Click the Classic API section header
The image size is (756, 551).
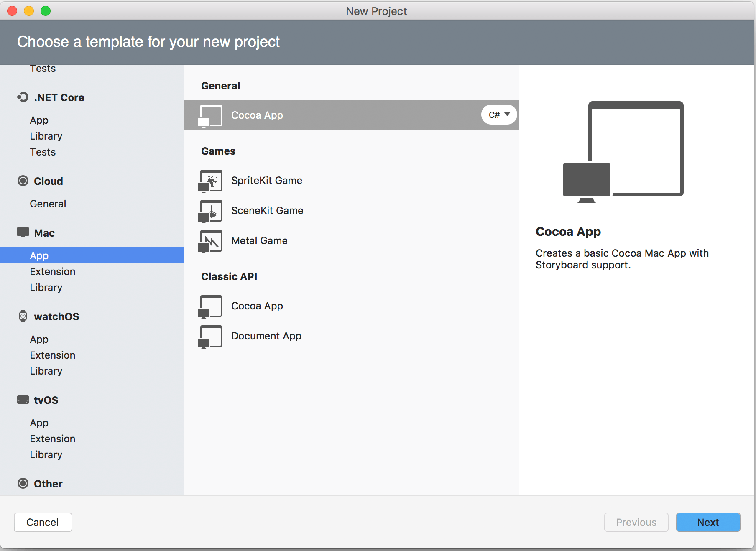[x=229, y=276]
